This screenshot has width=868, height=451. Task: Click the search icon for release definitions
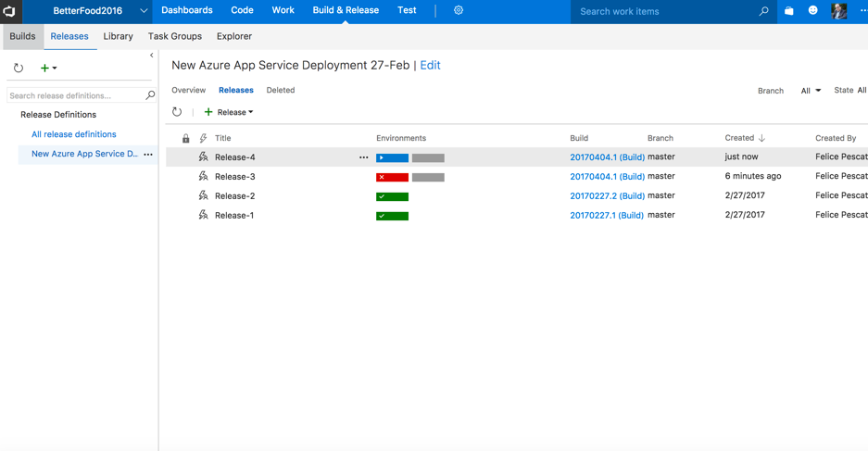(x=150, y=95)
